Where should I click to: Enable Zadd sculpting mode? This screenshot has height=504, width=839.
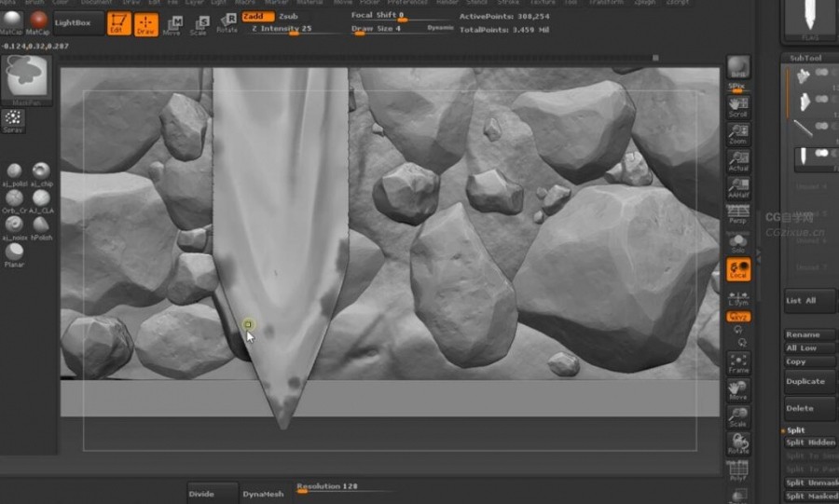tap(258, 17)
